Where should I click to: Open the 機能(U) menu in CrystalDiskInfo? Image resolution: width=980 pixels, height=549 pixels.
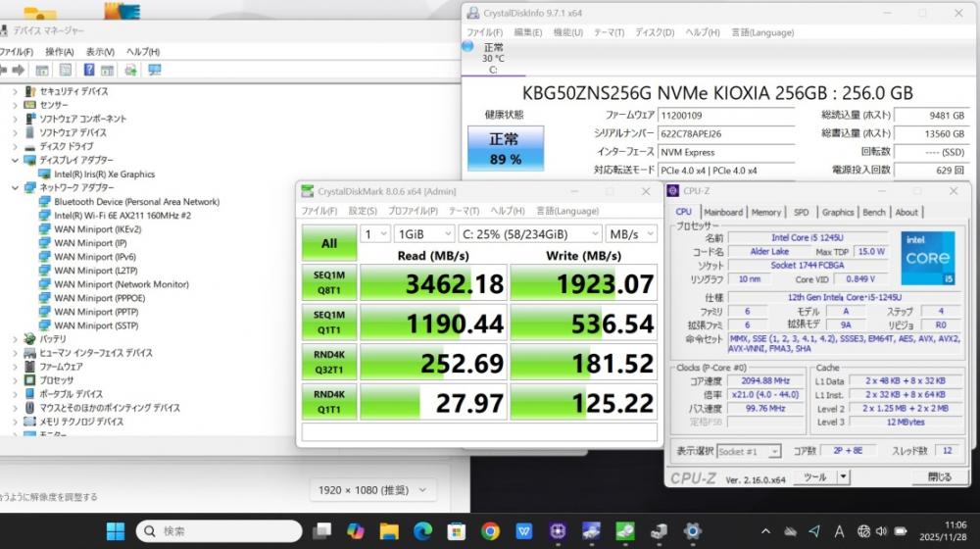tap(567, 32)
